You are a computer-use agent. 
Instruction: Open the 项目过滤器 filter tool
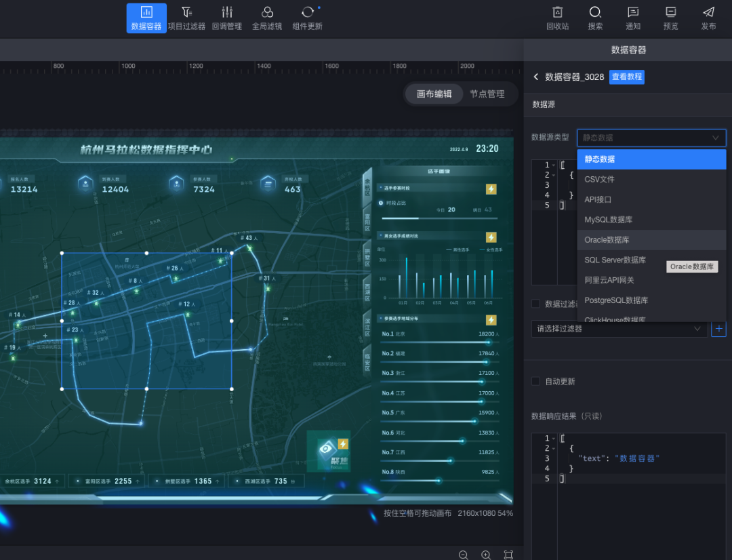pyautogui.click(x=187, y=18)
